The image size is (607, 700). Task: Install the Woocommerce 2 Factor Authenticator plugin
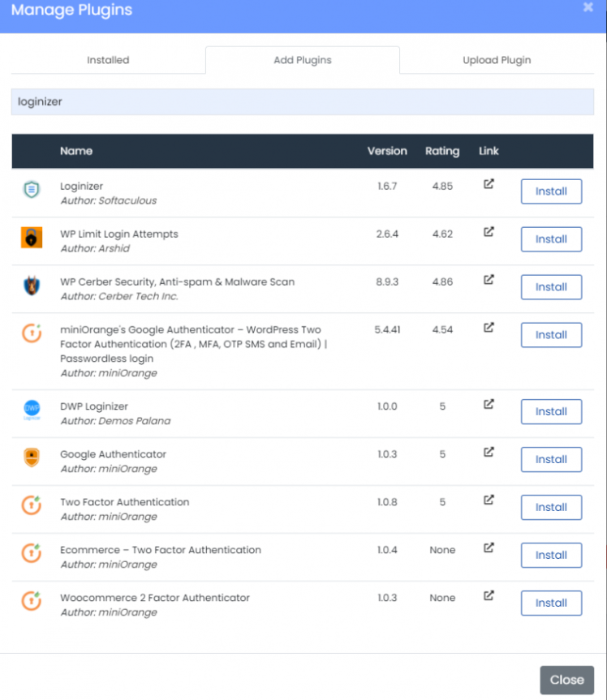551,603
